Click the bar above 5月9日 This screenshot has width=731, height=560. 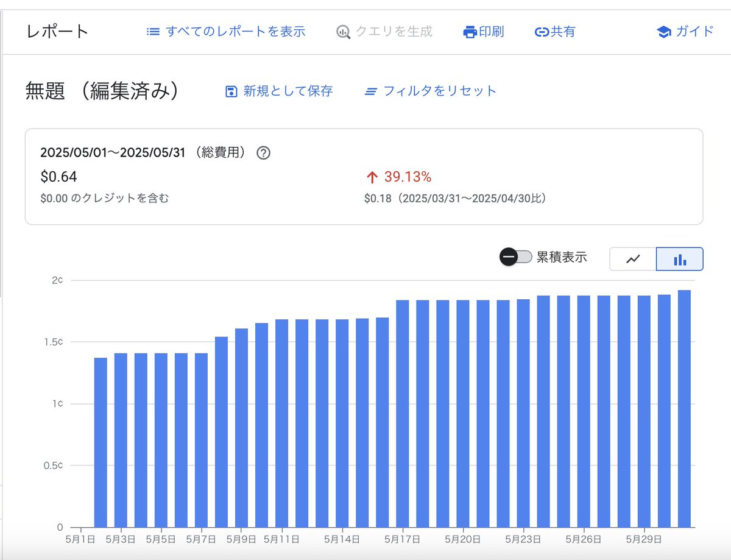click(x=241, y=428)
